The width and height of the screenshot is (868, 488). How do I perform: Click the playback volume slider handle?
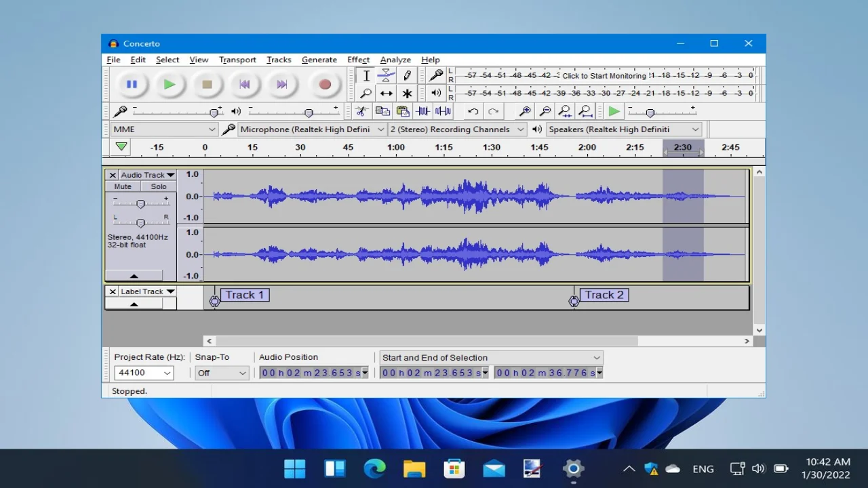click(x=309, y=113)
